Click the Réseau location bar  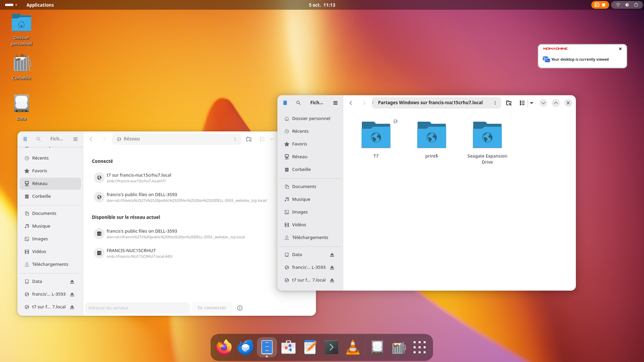[x=176, y=139]
